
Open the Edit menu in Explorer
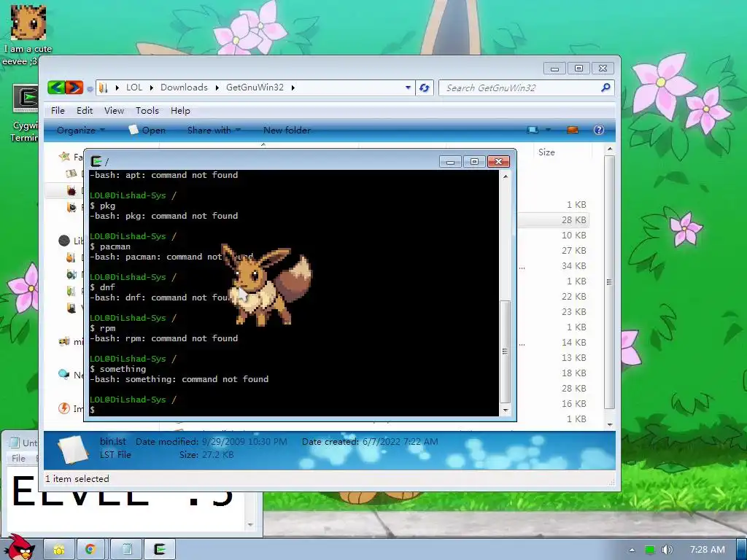pos(85,111)
